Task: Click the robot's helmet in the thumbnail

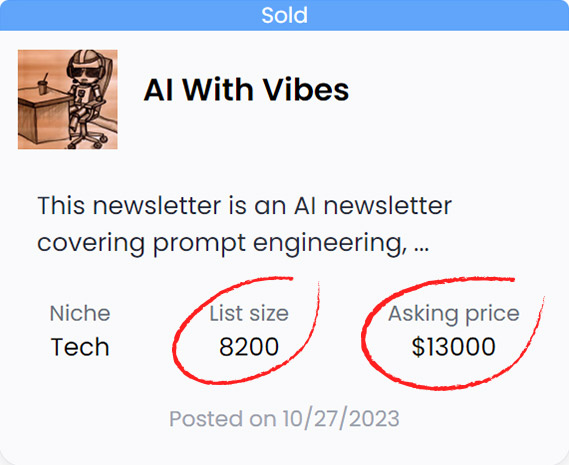Action: pos(86,64)
